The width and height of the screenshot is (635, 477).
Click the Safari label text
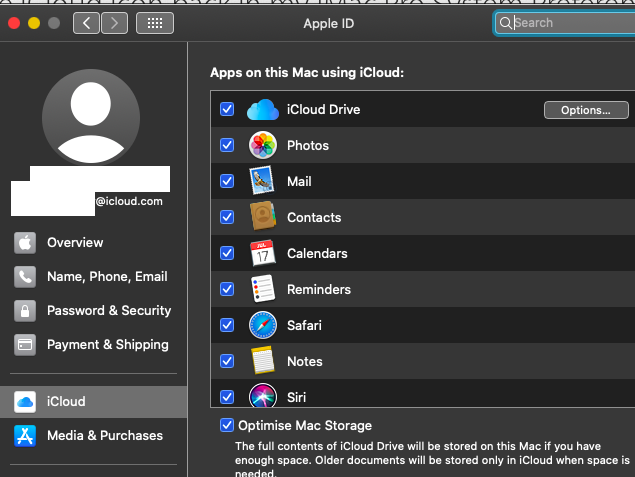click(304, 326)
